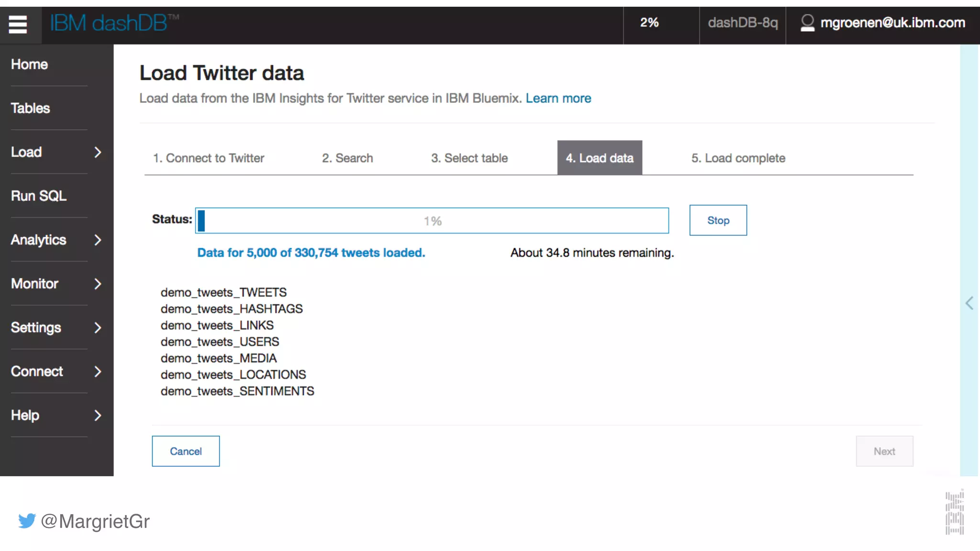Expand the Monitor submenu chevron
Image resolution: width=980 pixels, height=551 pixels.
coord(98,284)
